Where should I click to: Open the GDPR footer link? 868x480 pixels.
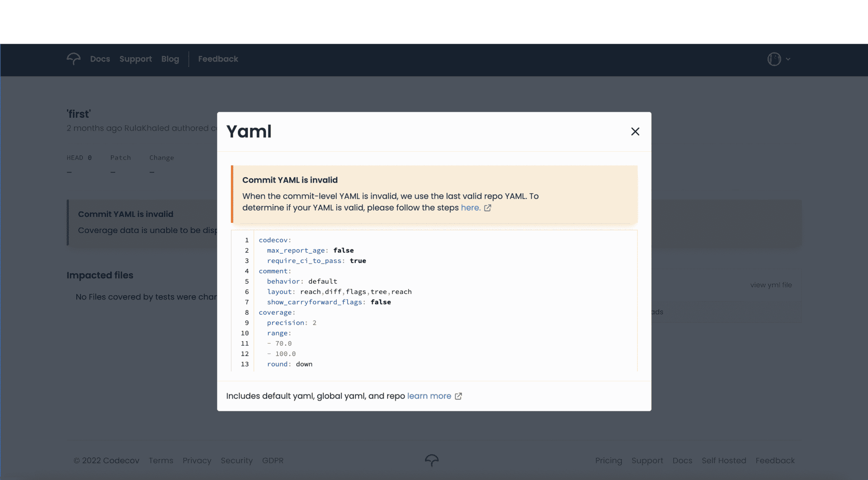pyautogui.click(x=273, y=460)
